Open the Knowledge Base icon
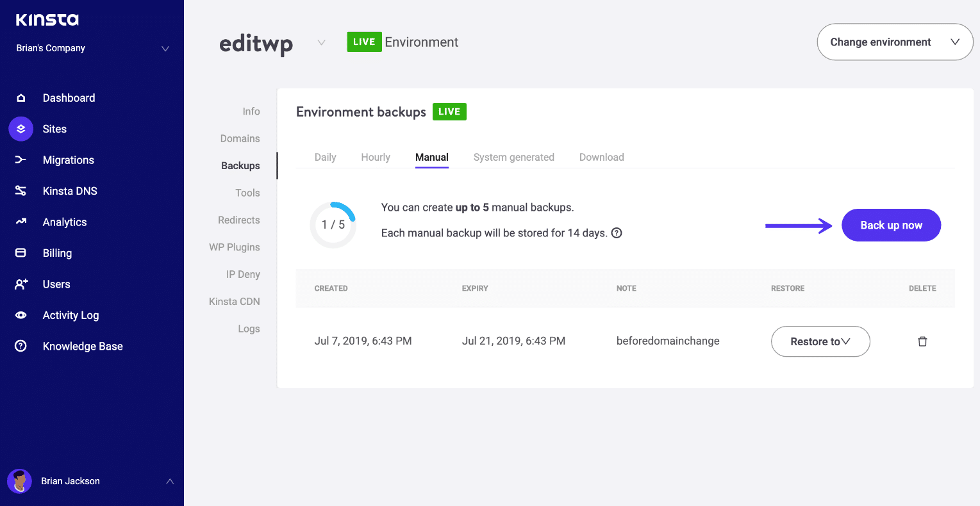 point(20,346)
